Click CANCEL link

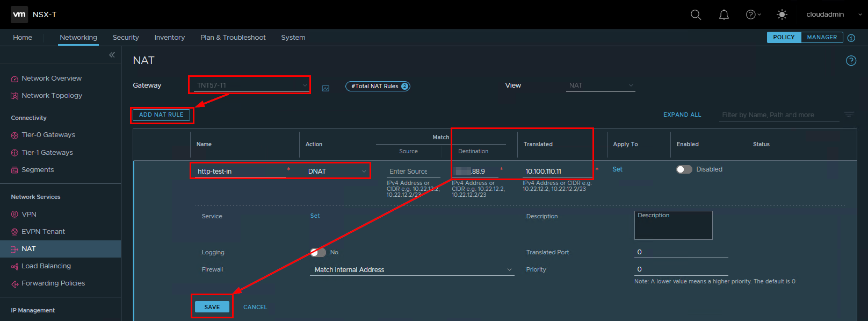point(255,307)
